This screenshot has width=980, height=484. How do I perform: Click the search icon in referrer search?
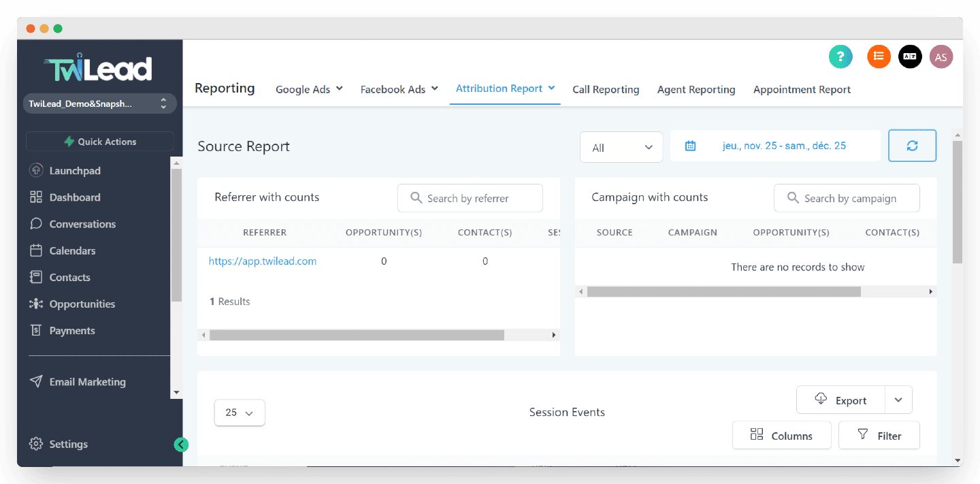tap(416, 197)
